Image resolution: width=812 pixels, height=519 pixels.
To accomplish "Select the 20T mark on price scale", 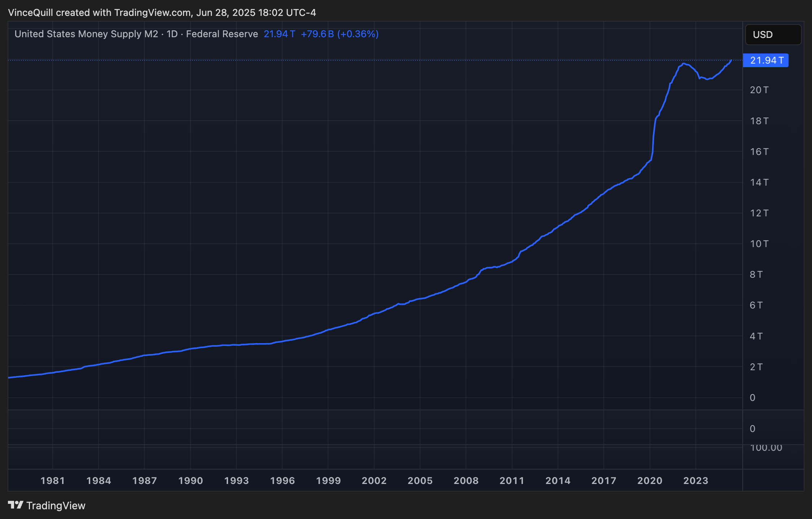I will [x=759, y=90].
